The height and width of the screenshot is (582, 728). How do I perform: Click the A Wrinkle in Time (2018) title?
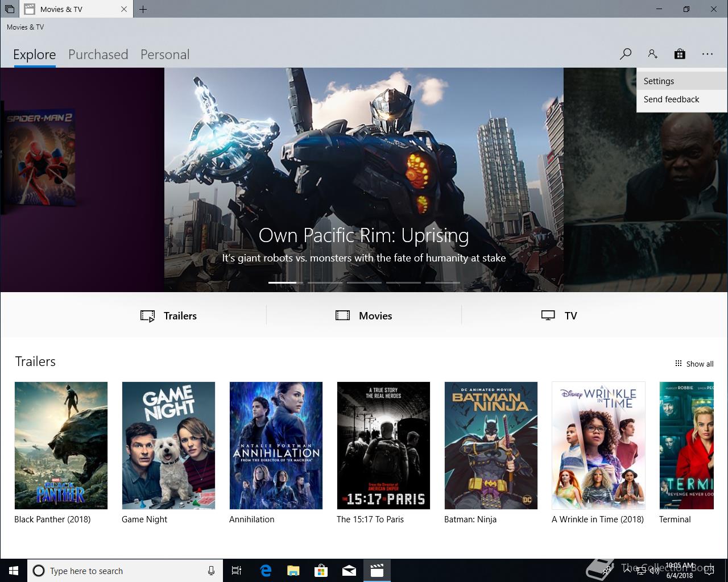598,519
